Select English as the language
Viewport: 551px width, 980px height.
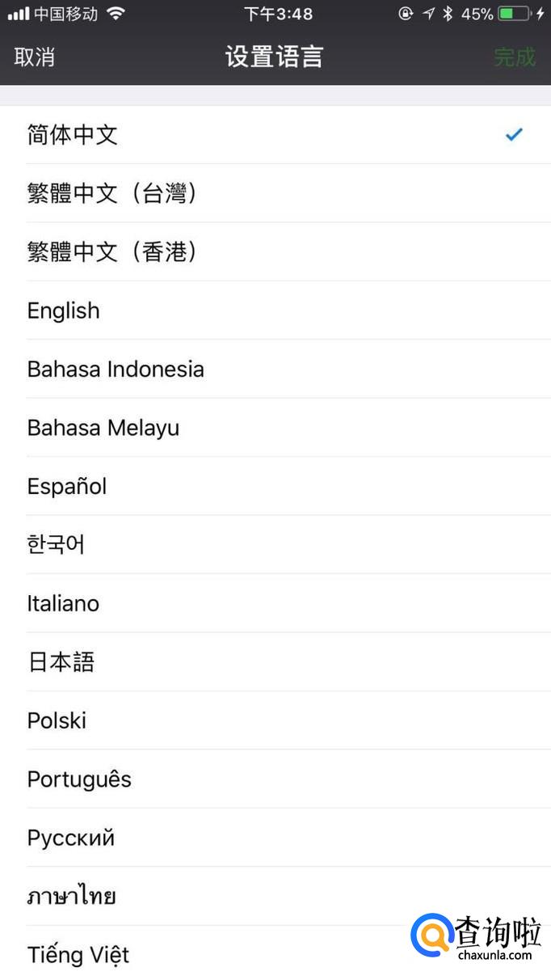pyautogui.click(x=64, y=311)
